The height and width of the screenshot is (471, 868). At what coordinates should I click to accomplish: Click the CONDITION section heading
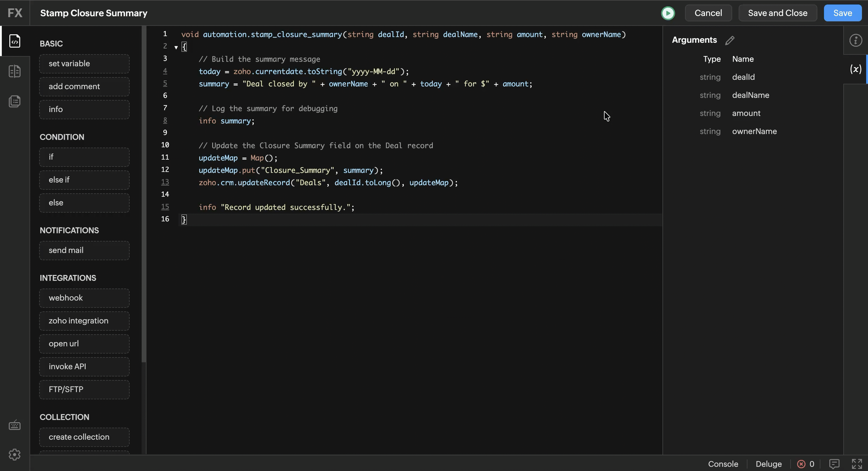tap(62, 137)
